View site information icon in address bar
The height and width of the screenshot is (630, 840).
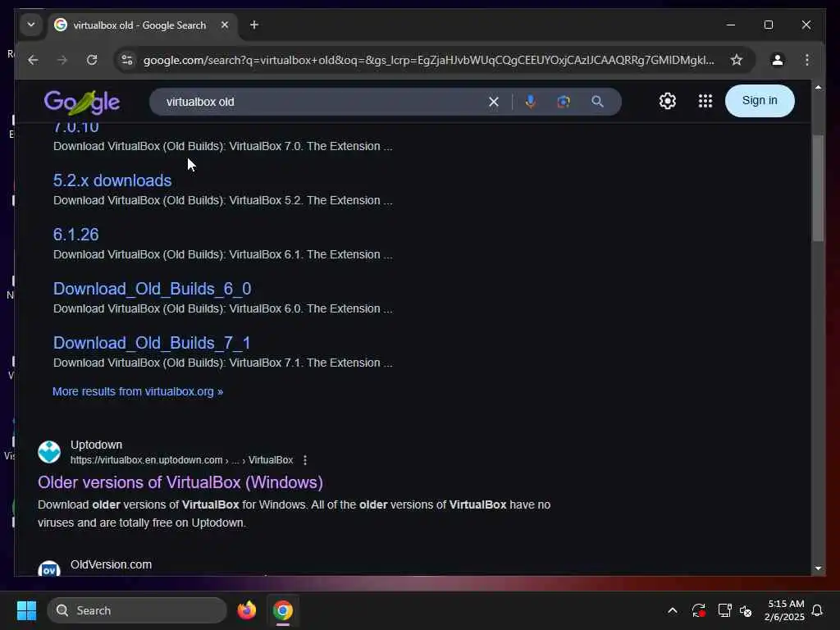pos(127,60)
